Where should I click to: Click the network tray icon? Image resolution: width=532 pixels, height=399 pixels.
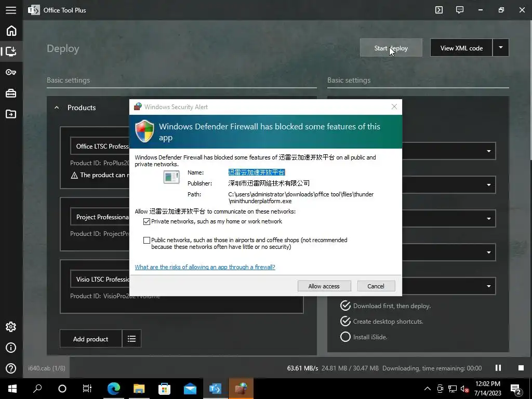click(453, 389)
